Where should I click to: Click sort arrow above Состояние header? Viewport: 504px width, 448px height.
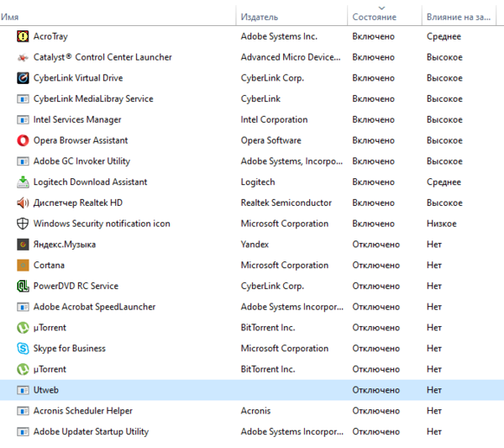(x=381, y=8)
